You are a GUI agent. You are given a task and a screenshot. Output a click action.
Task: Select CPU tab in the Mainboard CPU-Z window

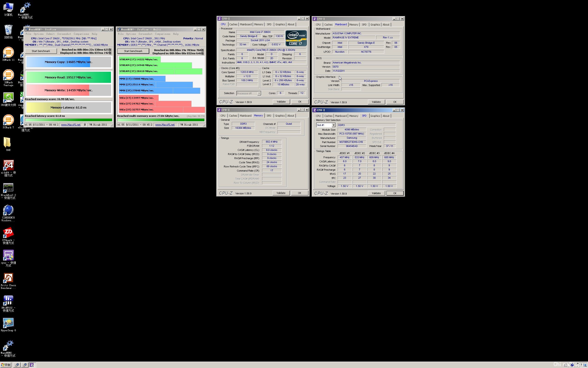click(318, 25)
